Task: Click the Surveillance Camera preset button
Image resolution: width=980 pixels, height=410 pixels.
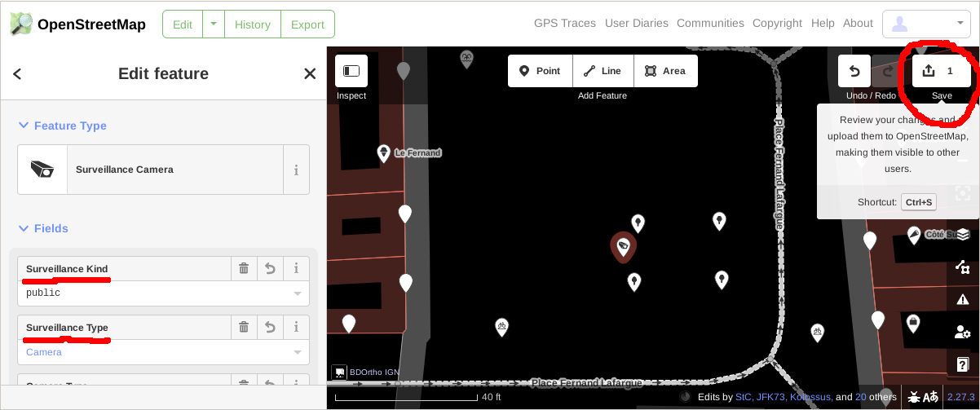Action: [150, 170]
